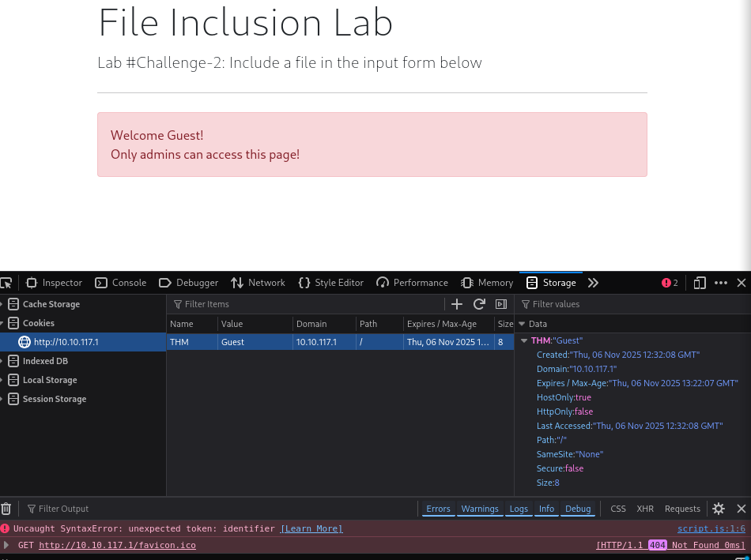
Task: Open the Inspector tab
Action: 54,283
